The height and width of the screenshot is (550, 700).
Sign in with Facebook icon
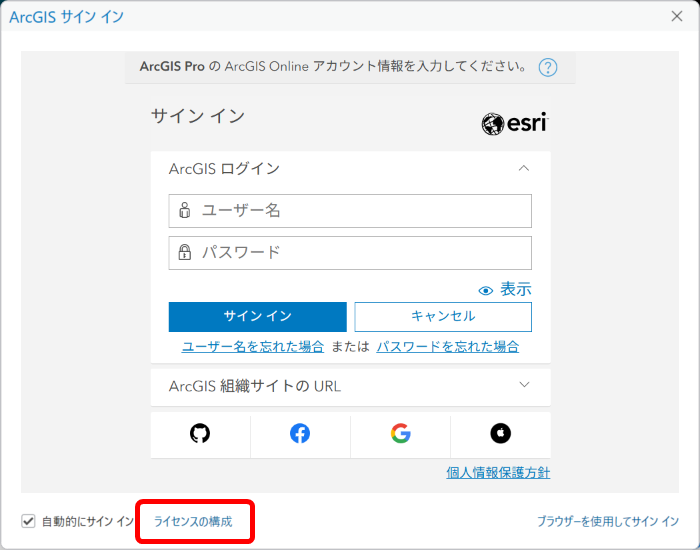coord(300,433)
